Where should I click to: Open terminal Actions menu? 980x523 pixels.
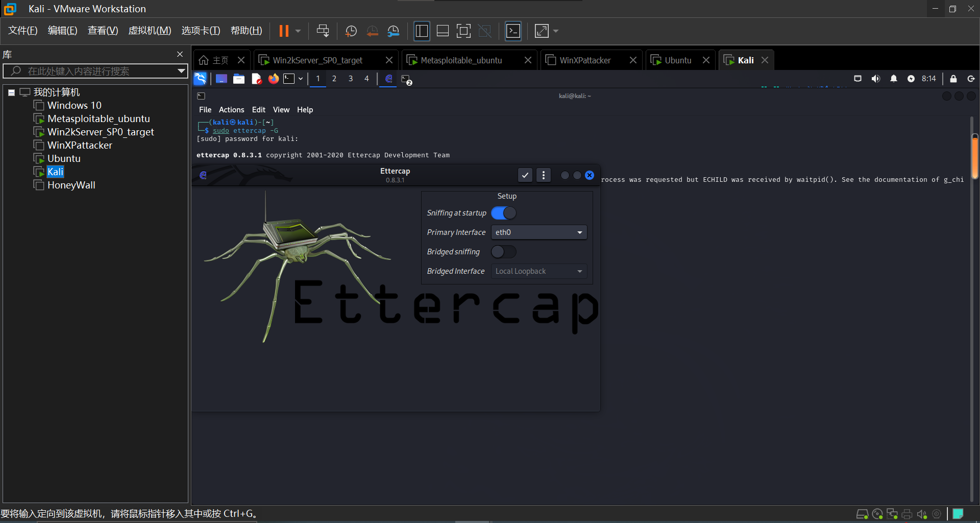point(231,110)
